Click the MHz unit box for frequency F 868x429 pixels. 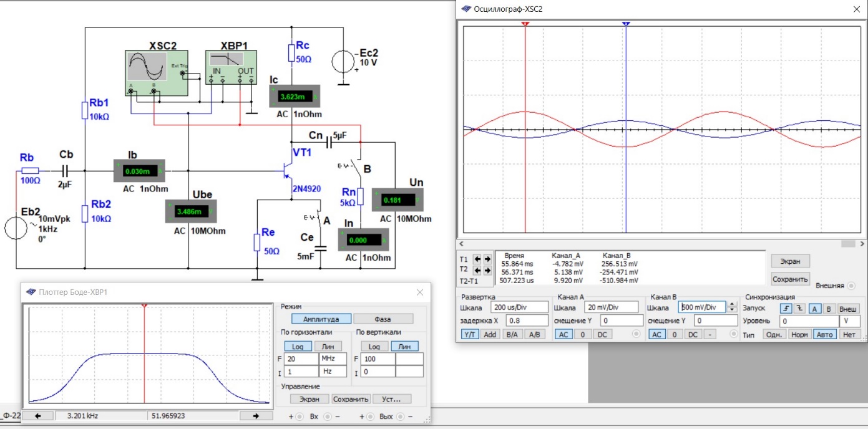(x=333, y=359)
